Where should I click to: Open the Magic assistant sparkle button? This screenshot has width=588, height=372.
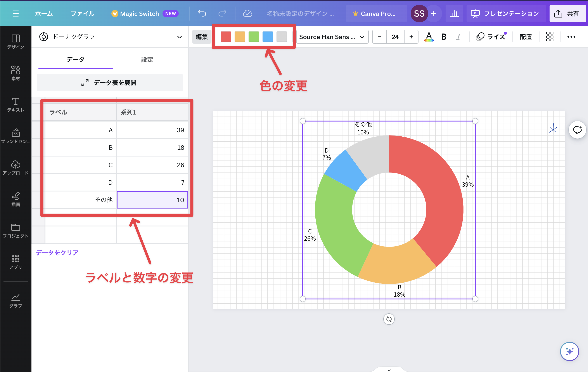(x=569, y=351)
